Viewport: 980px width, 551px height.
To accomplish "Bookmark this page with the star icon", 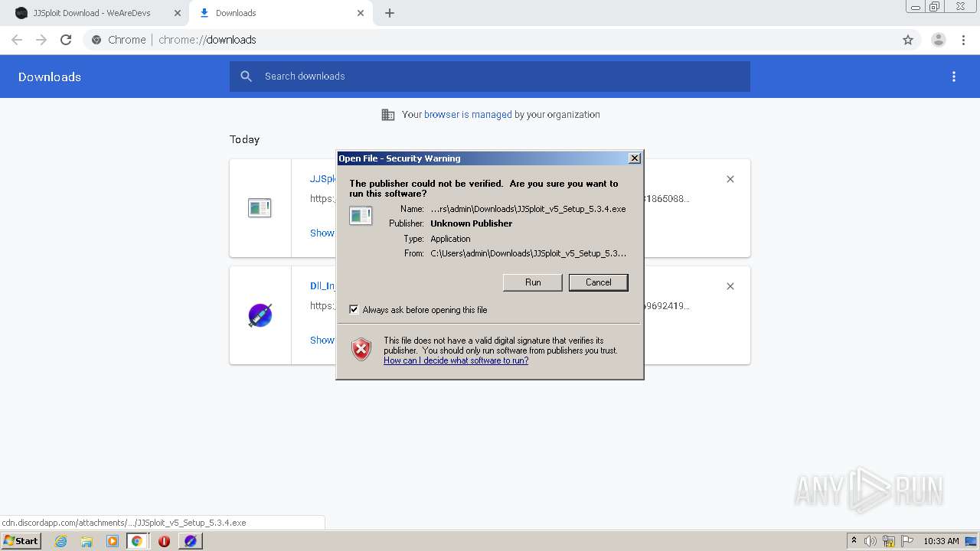I will (x=908, y=40).
